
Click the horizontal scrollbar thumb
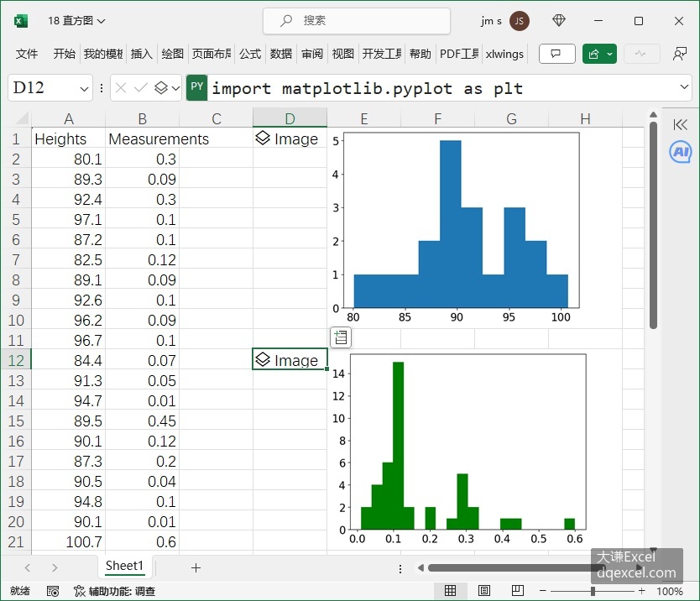pos(517,568)
